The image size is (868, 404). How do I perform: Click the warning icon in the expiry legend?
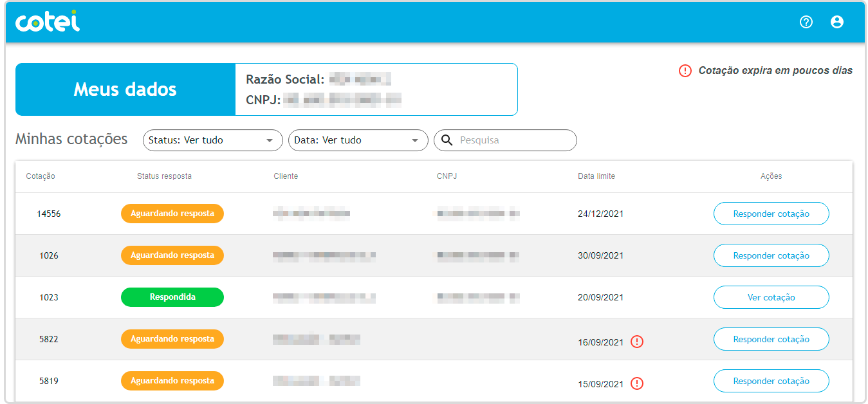point(685,71)
